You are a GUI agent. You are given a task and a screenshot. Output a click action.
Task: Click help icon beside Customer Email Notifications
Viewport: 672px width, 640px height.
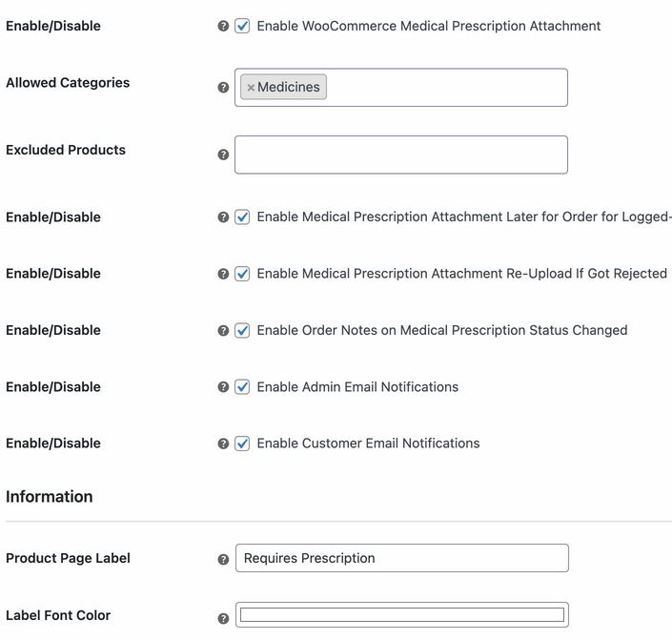coord(223,444)
